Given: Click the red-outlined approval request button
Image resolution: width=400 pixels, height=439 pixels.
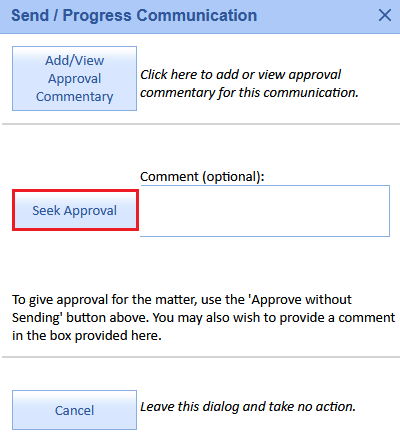Looking at the screenshot, I should click(x=75, y=210).
